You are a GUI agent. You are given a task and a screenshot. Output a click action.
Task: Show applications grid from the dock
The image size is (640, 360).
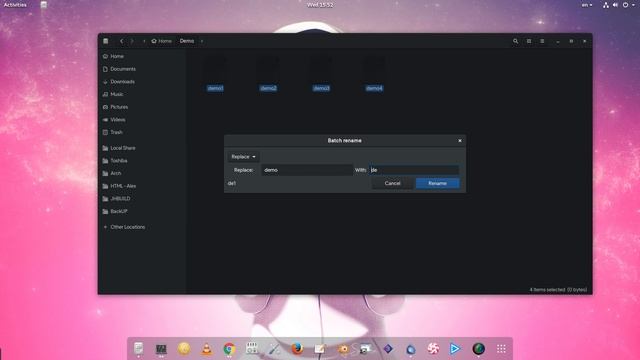coord(501,349)
